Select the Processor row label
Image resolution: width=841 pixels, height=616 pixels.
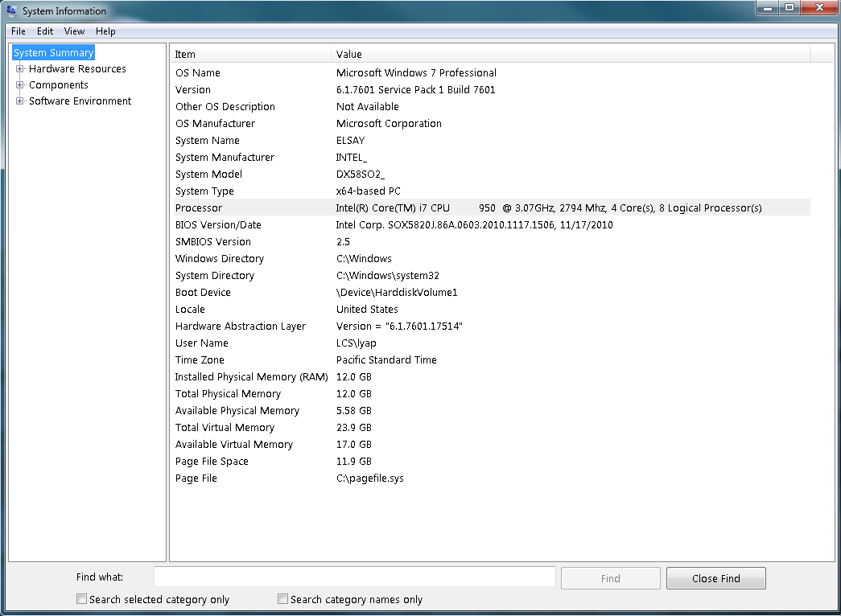pyautogui.click(x=199, y=208)
